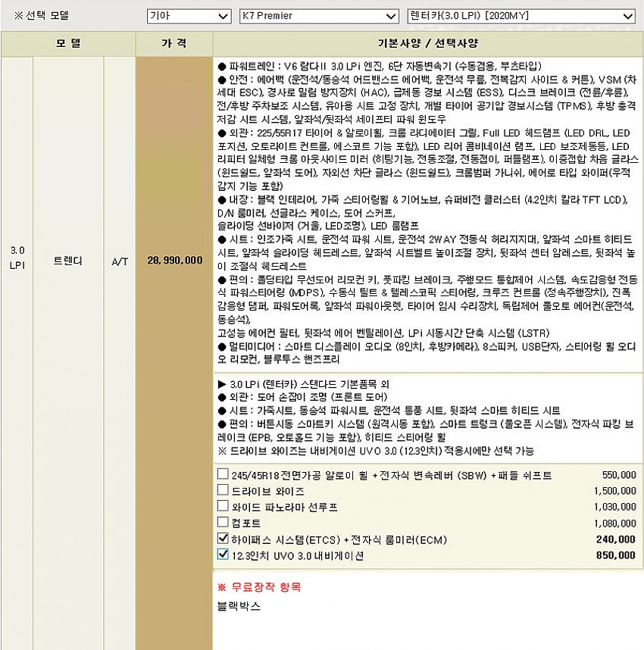Check the 245/45R18 전면가공 알로이 휠 option
The height and width of the screenshot is (650, 644).
tap(223, 475)
